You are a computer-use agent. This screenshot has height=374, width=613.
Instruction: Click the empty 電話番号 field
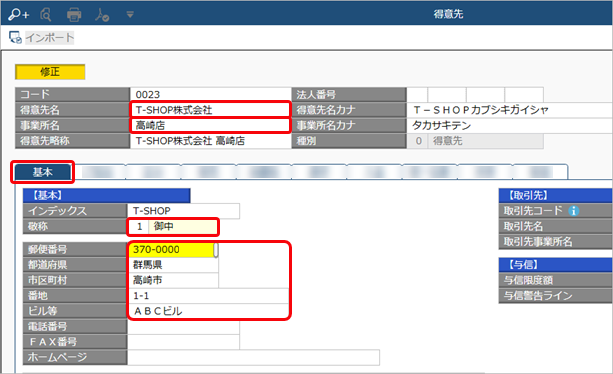[x=183, y=326]
